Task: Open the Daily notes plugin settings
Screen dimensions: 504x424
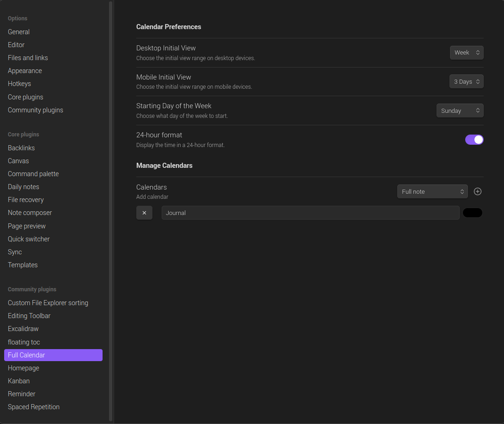Action: [24, 187]
